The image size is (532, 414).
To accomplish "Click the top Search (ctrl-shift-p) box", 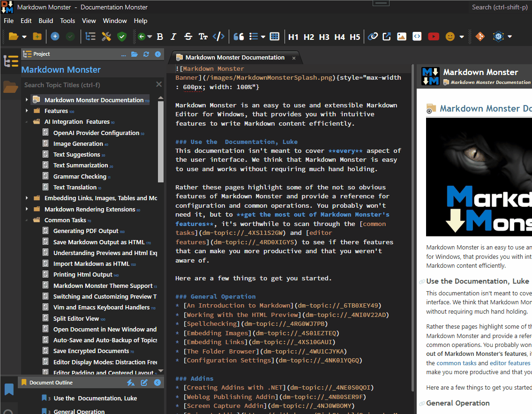I will [500, 7].
